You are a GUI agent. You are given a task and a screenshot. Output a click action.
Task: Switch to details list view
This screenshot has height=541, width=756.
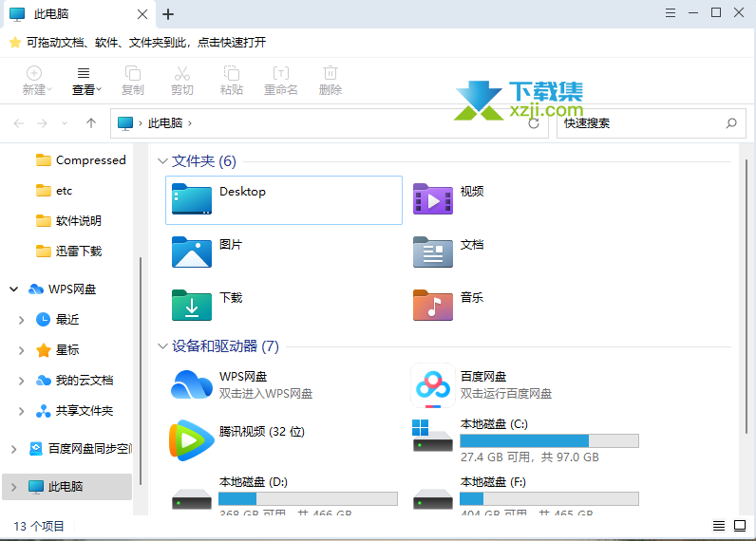coord(719,526)
